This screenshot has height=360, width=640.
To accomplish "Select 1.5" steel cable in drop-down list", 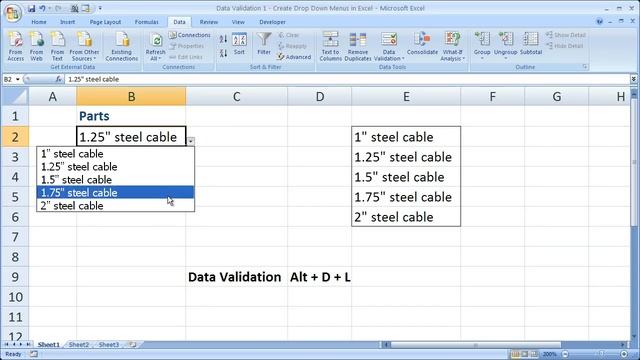I will (x=116, y=180).
